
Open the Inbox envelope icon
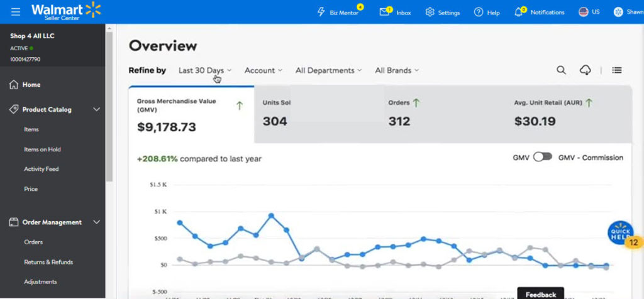(x=385, y=12)
